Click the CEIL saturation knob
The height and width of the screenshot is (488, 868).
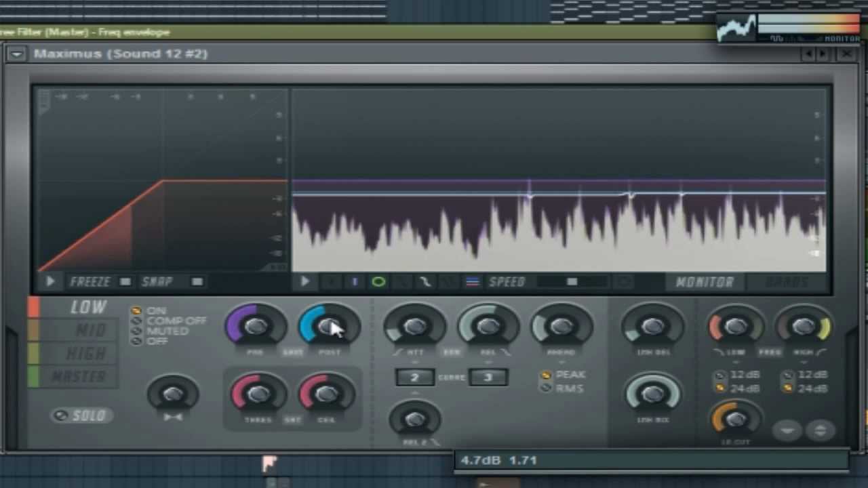point(326,394)
